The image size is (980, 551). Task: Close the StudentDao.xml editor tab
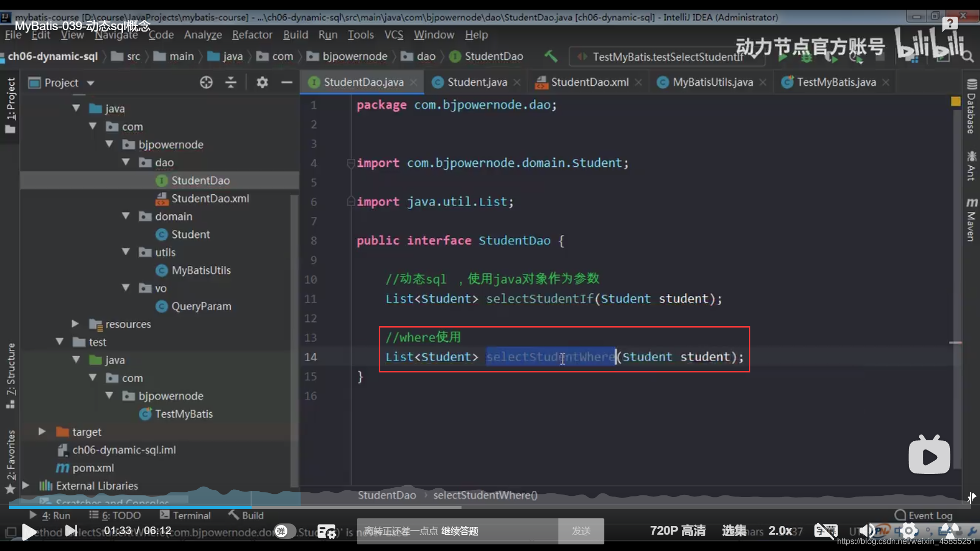tap(639, 82)
